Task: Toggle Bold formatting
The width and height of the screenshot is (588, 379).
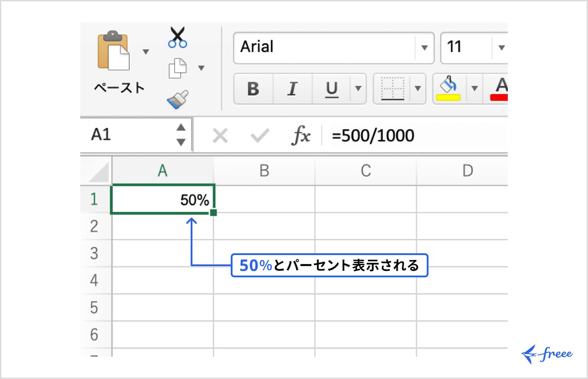Action: [x=253, y=88]
